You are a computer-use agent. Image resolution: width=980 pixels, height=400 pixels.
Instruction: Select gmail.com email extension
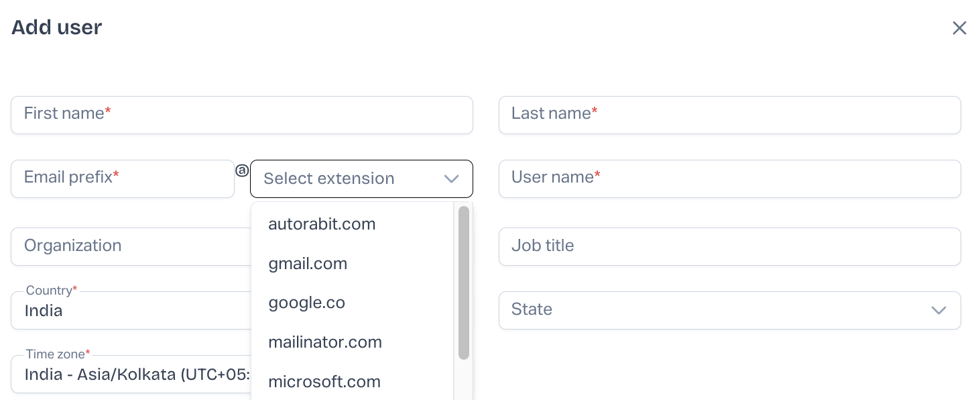[x=308, y=264]
